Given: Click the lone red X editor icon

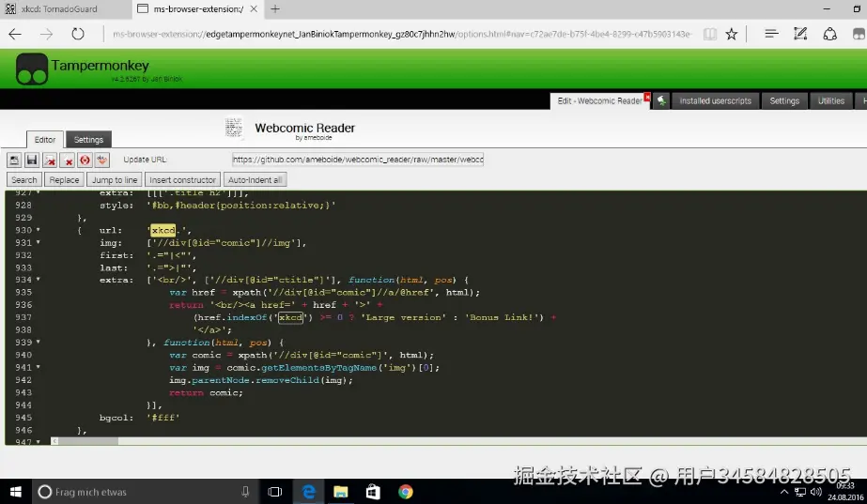Looking at the screenshot, I should coord(68,160).
